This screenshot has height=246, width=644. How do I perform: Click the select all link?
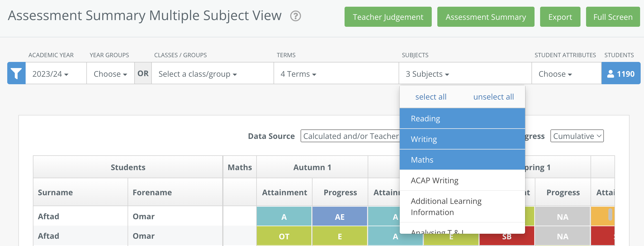click(431, 97)
